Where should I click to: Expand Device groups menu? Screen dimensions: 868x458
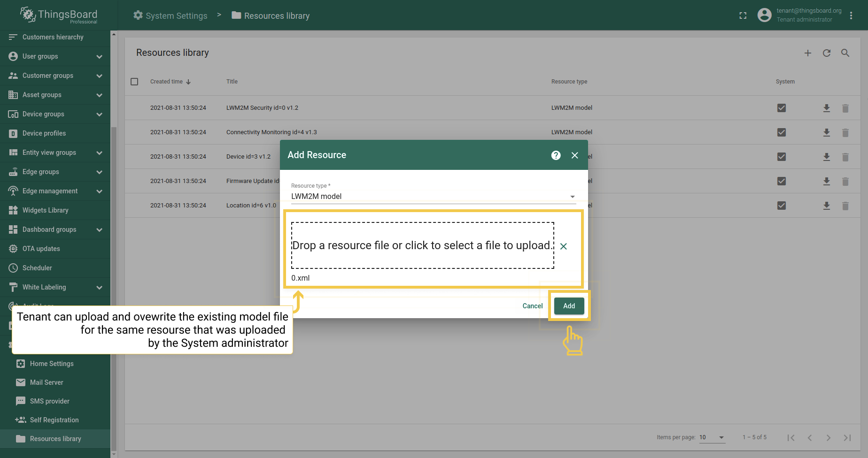point(99,114)
